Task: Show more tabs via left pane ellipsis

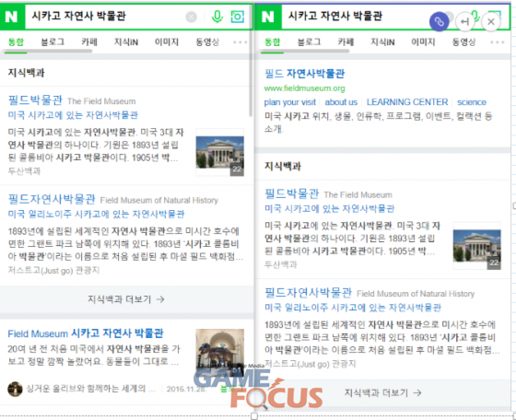Action: click(x=240, y=42)
